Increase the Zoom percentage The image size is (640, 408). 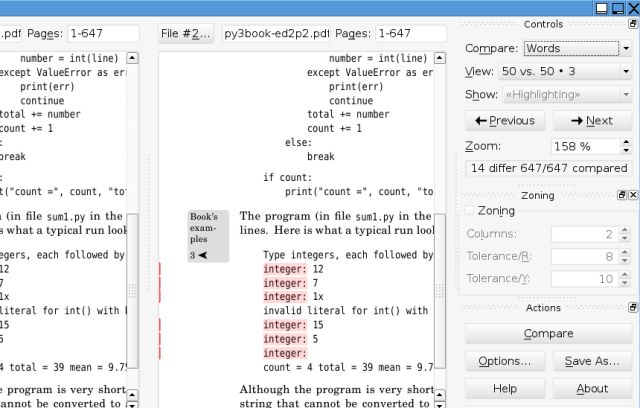pos(626,142)
